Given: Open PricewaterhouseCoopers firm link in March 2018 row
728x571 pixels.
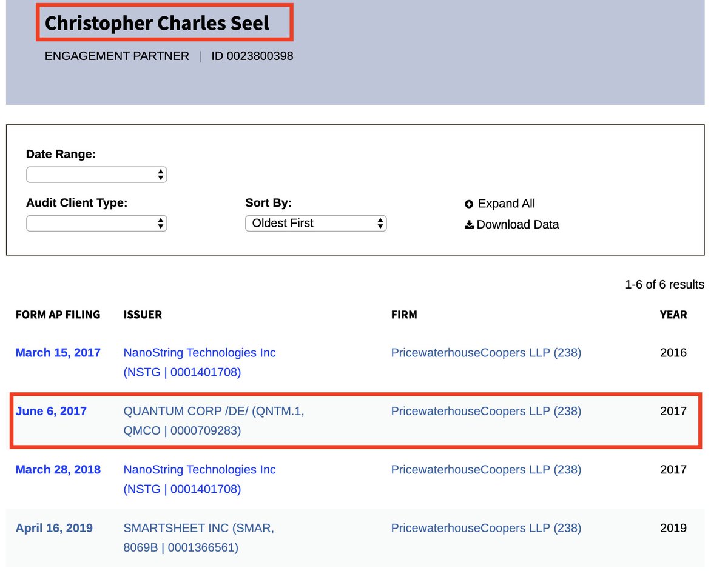Looking at the screenshot, I should (x=486, y=469).
